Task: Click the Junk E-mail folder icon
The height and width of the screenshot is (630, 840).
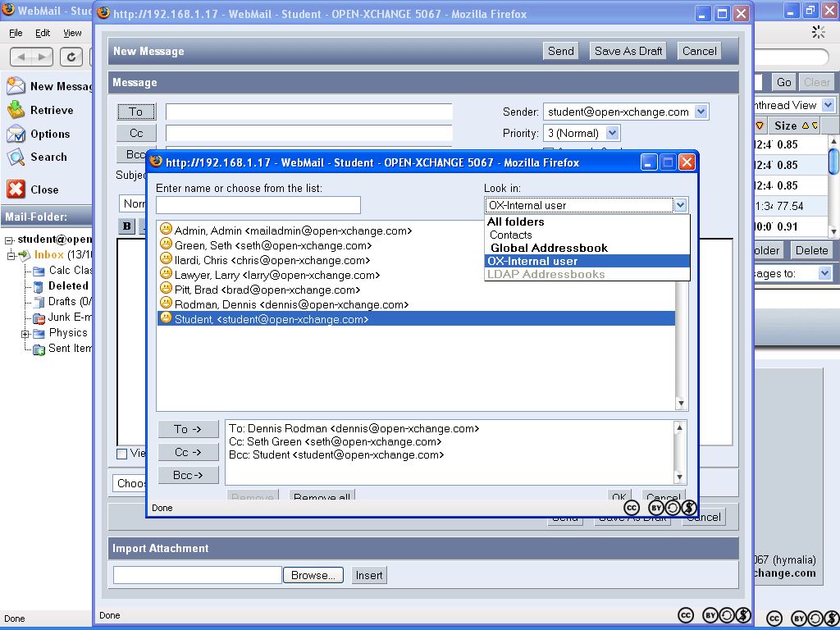Action: 39,318
